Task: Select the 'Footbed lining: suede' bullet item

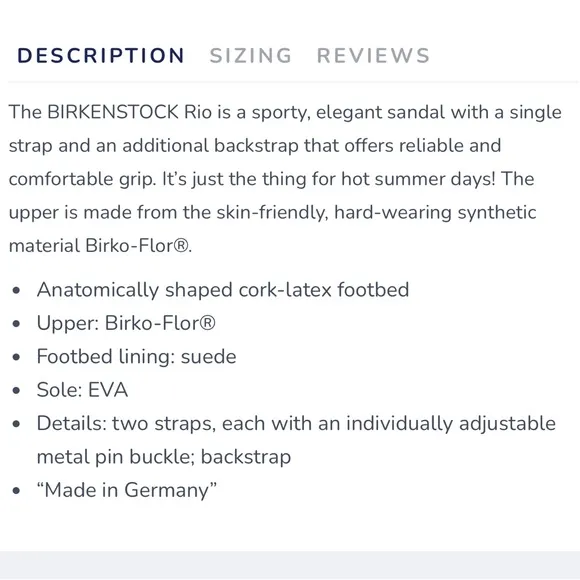Action: pos(136,357)
